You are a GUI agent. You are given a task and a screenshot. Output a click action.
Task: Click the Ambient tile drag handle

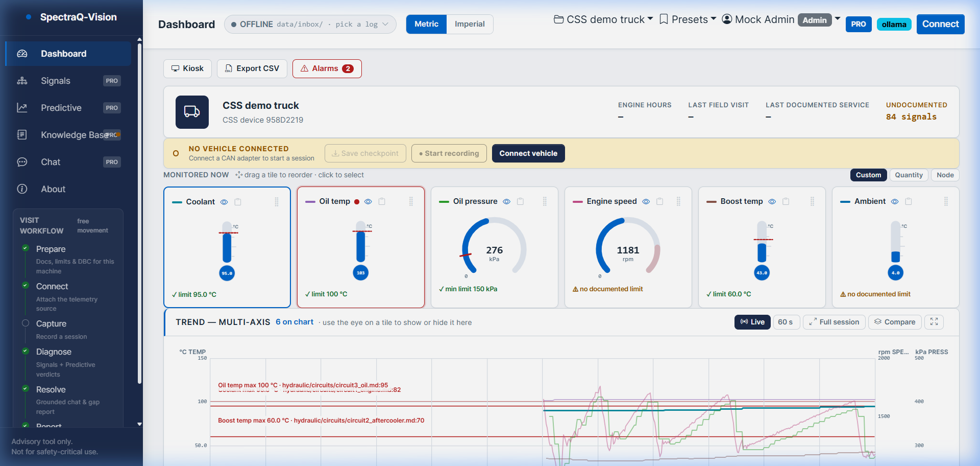[946, 201]
